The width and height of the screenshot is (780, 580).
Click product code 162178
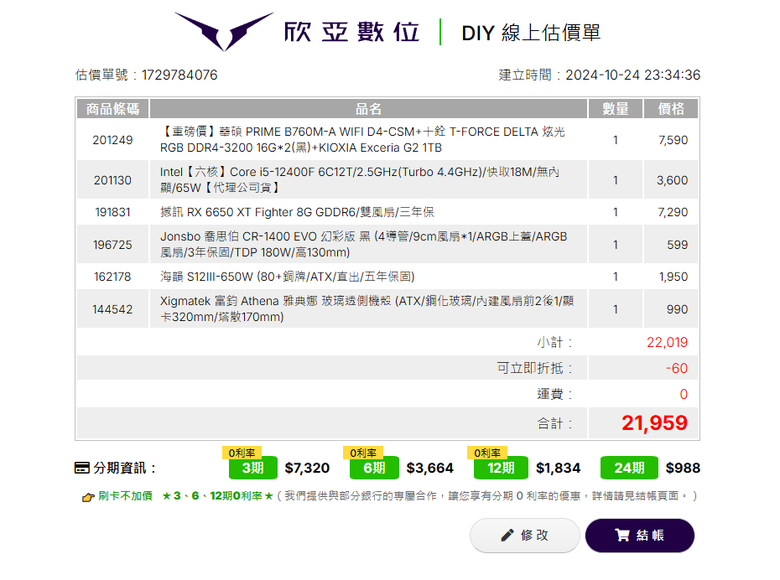112,277
